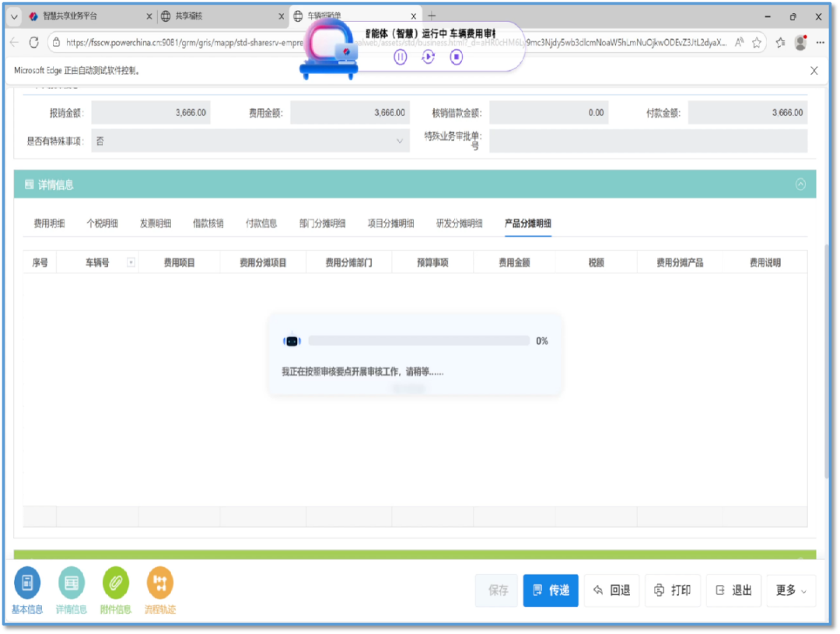Click the robot icon beside progress bar
Screen dimensions: 840x634
292,341
